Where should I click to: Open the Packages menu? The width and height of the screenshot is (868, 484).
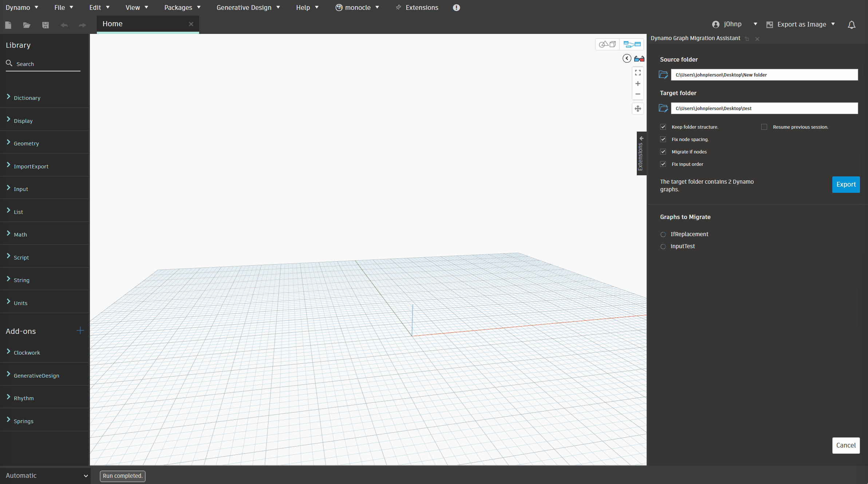(x=182, y=7)
